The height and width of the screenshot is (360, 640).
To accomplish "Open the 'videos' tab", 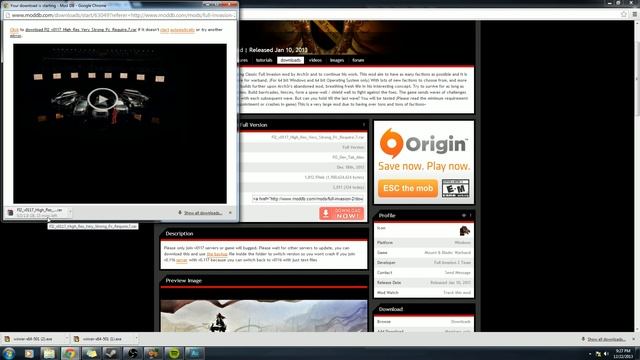I will coord(315,60).
